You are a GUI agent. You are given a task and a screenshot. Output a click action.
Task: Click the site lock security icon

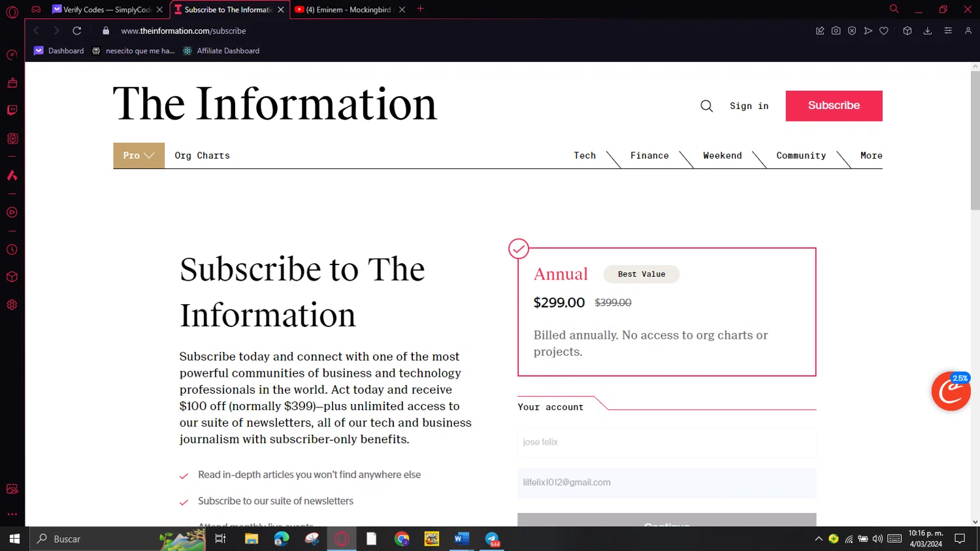pyautogui.click(x=106, y=31)
